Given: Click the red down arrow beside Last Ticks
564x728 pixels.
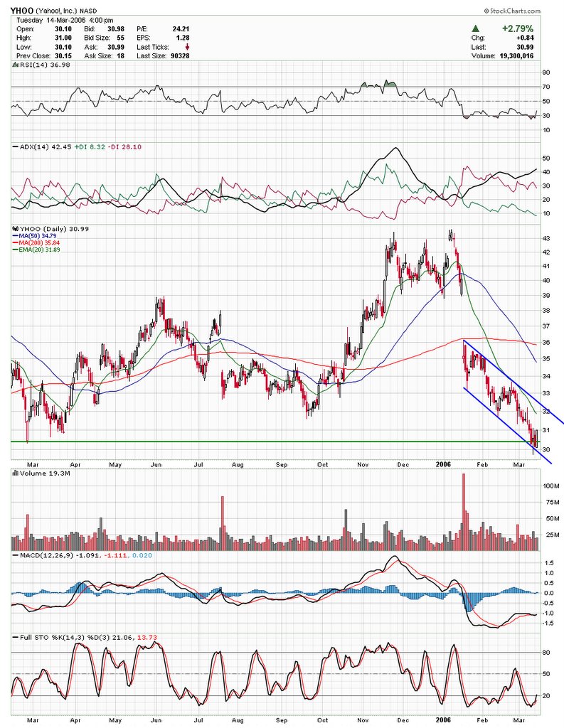Looking at the screenshot, I should [x=187, y=47].
